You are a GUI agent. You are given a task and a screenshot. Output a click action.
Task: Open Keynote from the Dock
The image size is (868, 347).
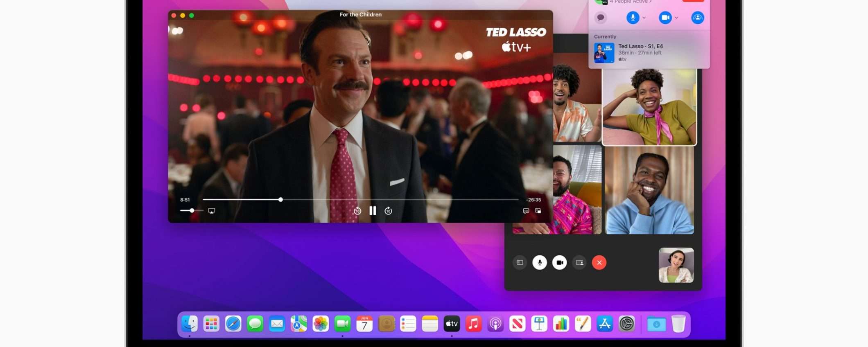click(x=539, y=324)
